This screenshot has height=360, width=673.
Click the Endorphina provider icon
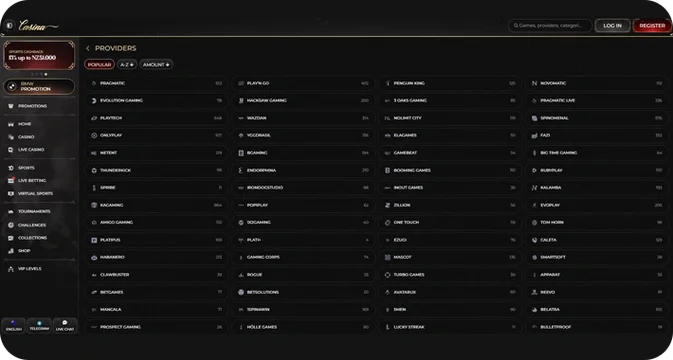click(x=241, y=170)
